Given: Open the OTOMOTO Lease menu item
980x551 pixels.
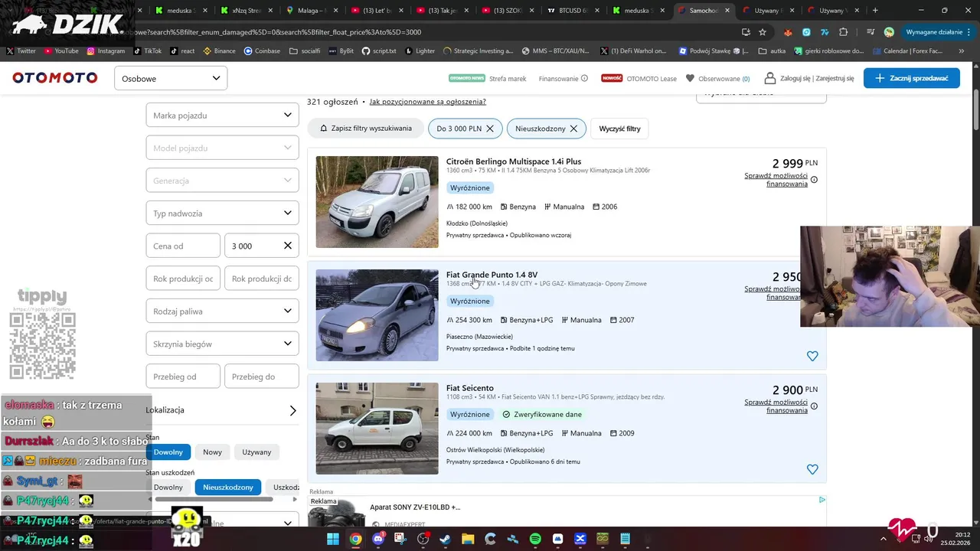Looking at the screenshot, I should pyautogui.click(x=652, y=78).
